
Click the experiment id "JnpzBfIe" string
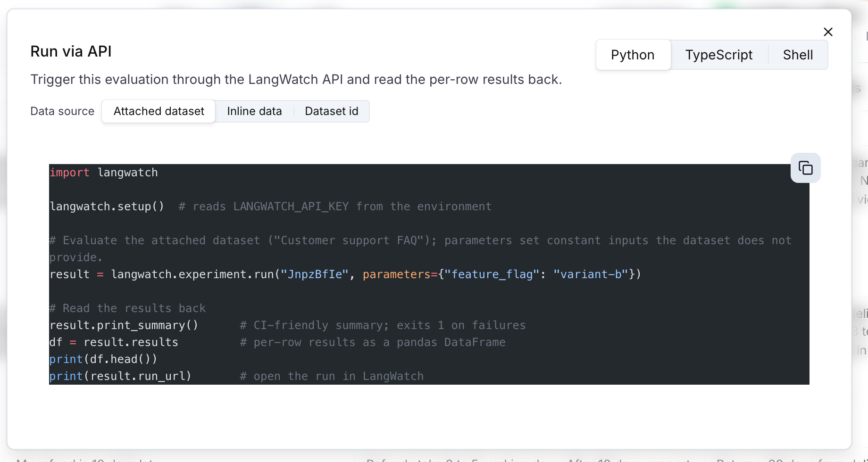click(315, 274)
